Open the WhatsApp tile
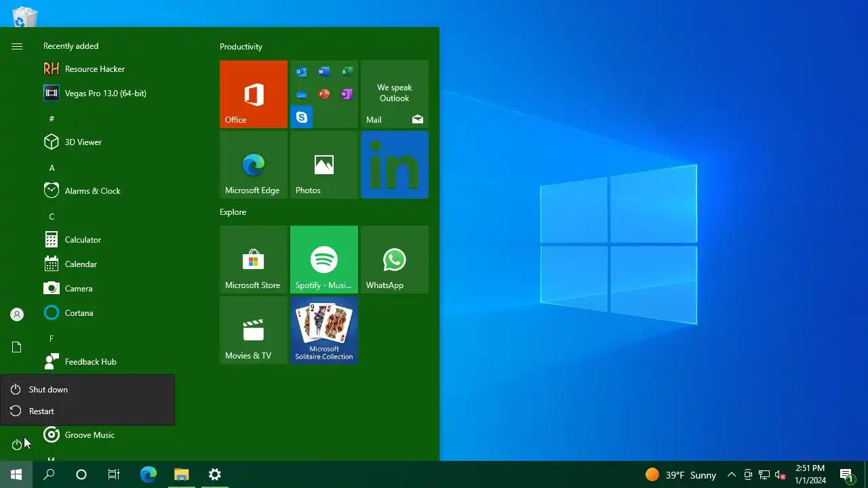 395,260
